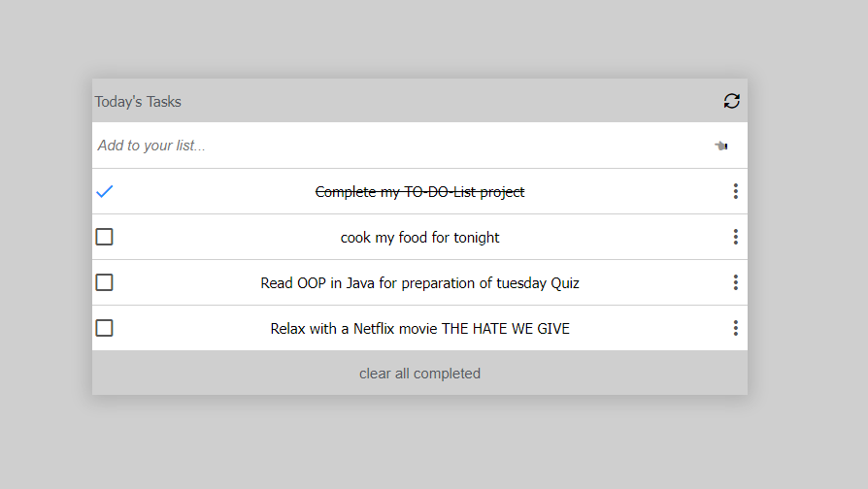Click the gray page background below the task card
The width and height of the screenshot is (868, 489).
[x=419, y=442]
